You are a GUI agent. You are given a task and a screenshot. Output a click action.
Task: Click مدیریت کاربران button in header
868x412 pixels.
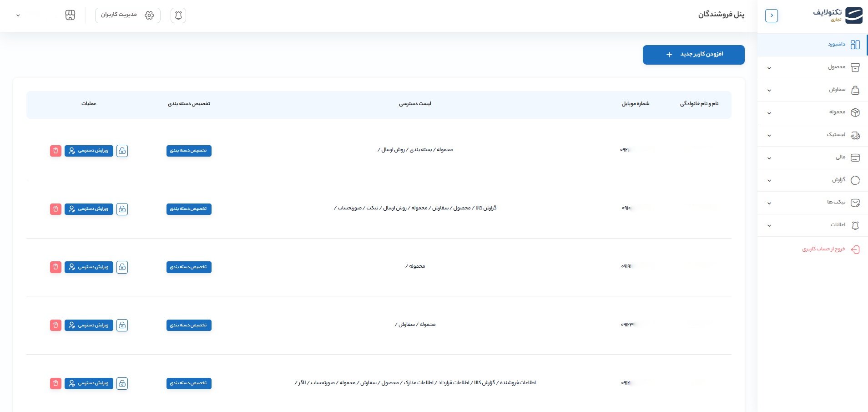127,15
